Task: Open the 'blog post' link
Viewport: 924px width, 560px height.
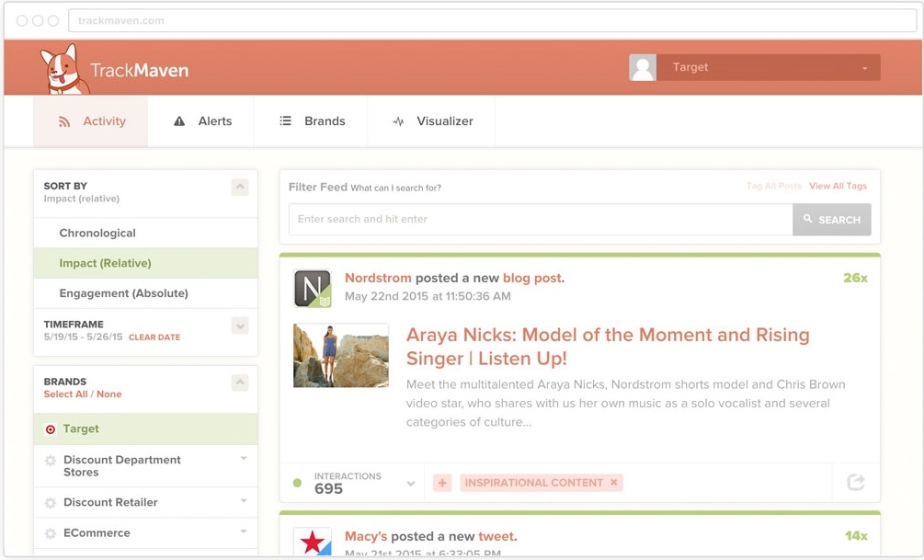Action: click(532, 278)
